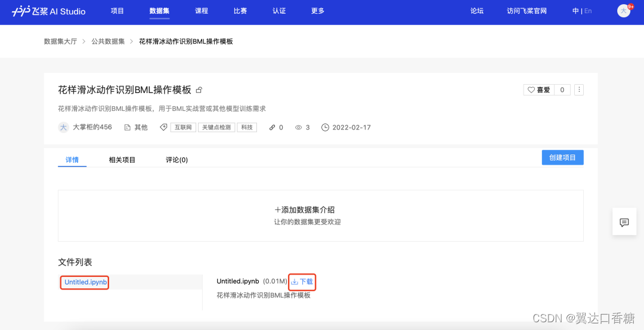Select the 关键点检测 tag

[216, 127]
